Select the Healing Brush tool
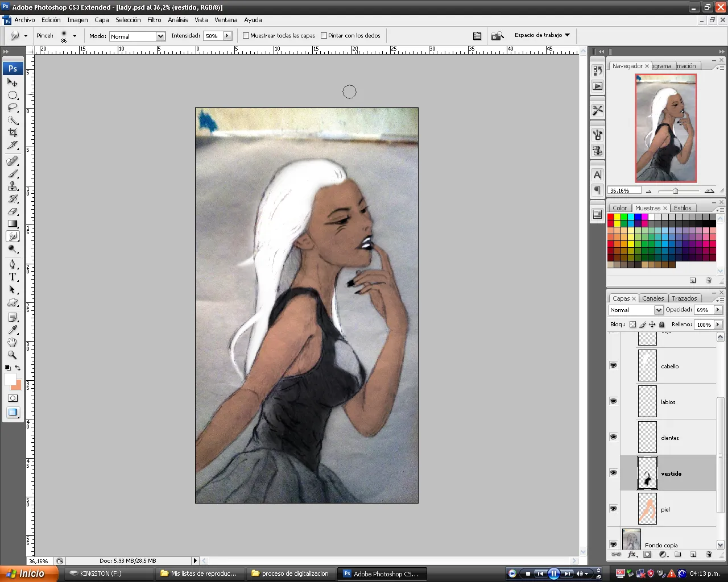Viewport: 728px width, 582px height. (x=13, y=161)
